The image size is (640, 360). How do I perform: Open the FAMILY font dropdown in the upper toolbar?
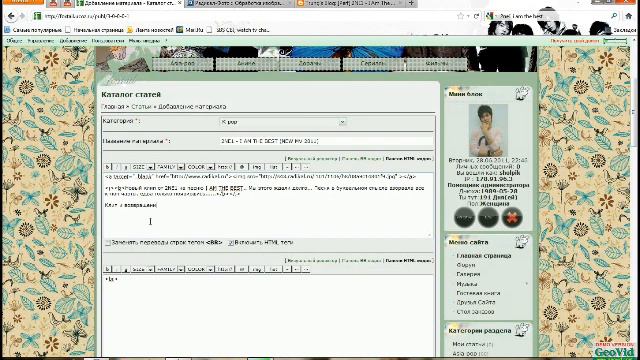point(170,167)
